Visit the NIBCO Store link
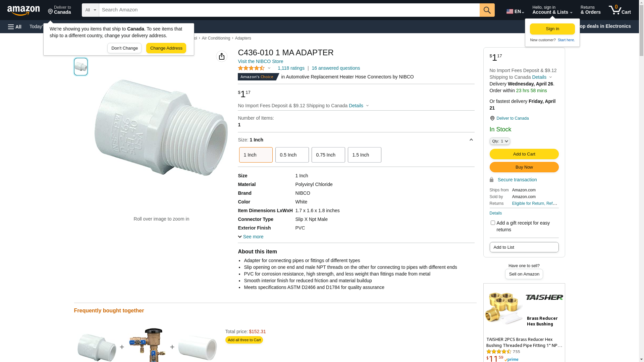The image size is (644, 362). [260, 61]
